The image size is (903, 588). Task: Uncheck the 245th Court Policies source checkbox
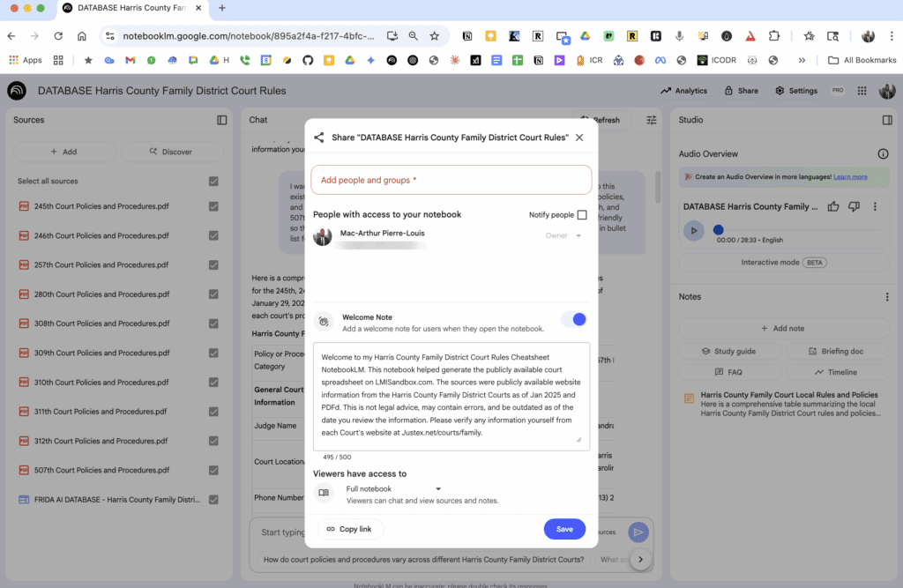point(213,206)
